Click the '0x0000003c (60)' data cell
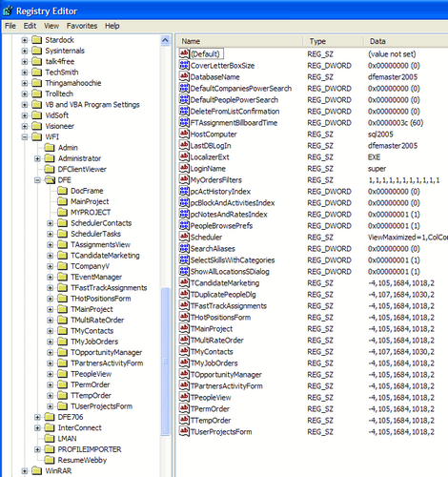 [396, 123]
